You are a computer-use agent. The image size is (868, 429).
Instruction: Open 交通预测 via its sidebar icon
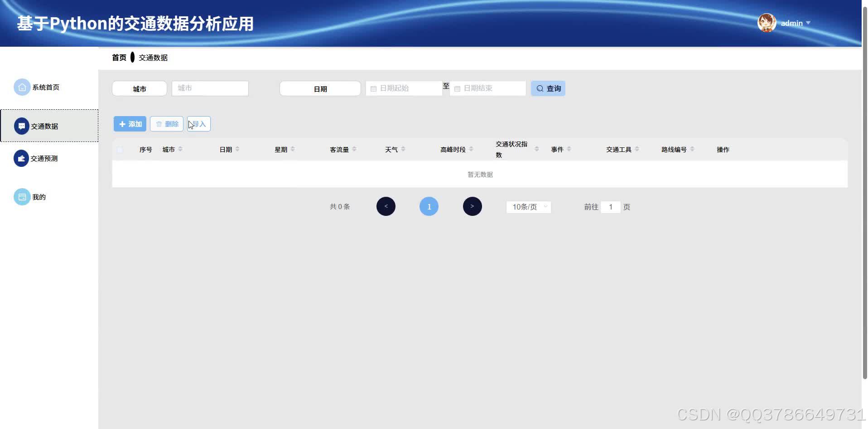tap(21, 158)
